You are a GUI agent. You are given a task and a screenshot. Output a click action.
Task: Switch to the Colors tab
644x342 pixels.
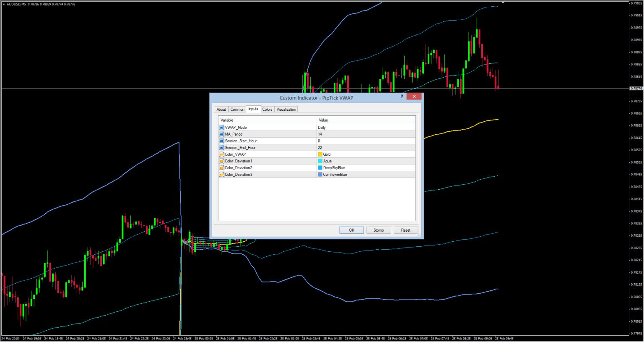[x=267, y=109]
